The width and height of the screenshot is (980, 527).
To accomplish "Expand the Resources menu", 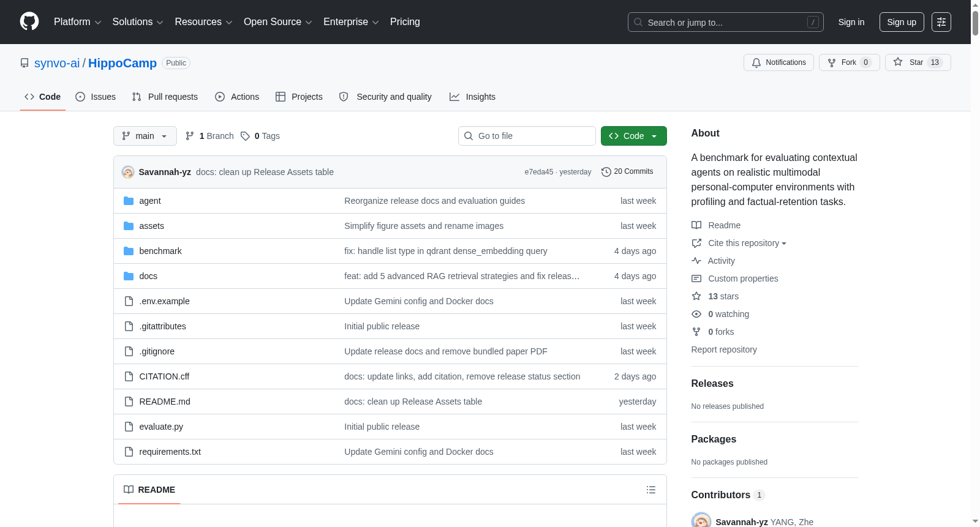I will (x=203, y=22).
